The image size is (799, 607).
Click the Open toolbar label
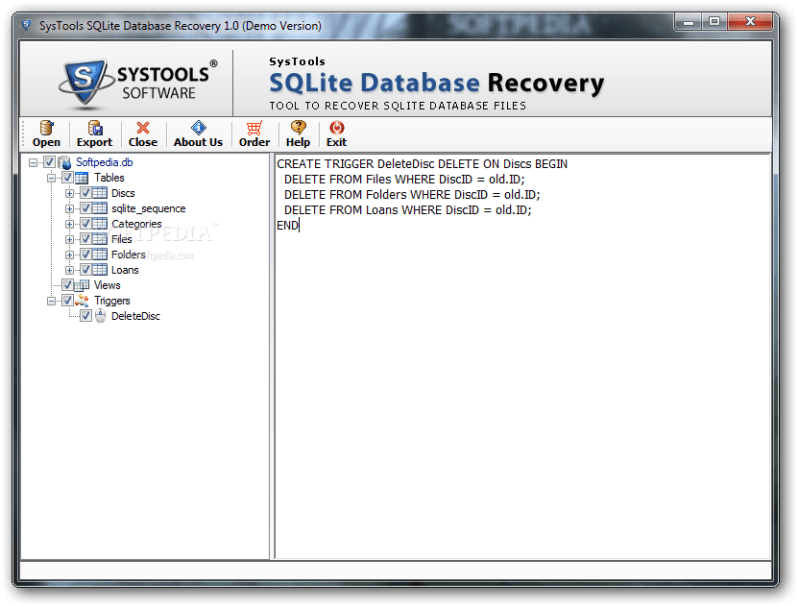click(x=46, y=142)
